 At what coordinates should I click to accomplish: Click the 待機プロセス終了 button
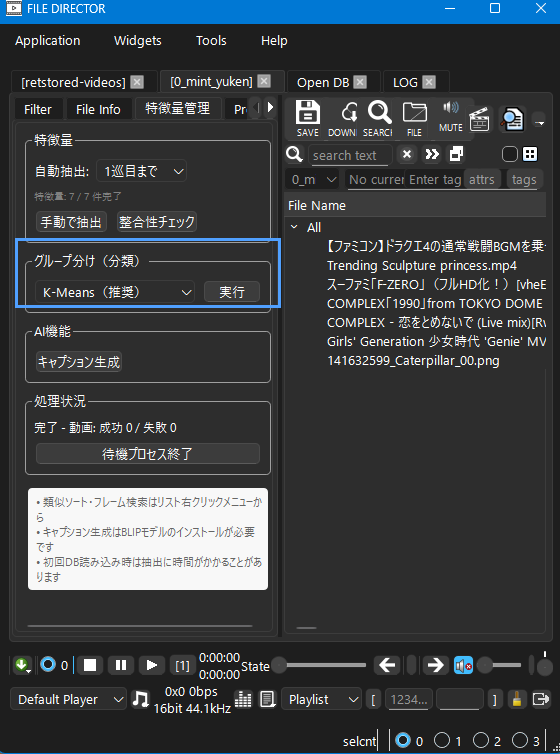[x=148, y=453]
